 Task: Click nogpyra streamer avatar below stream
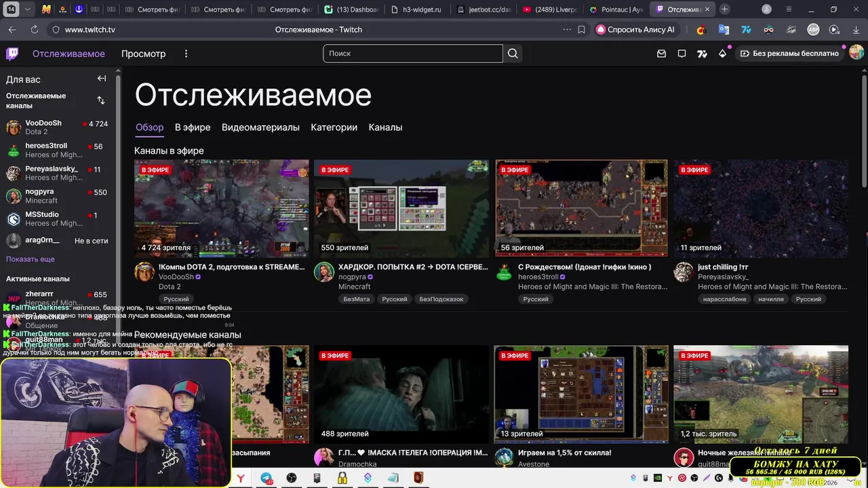click(323, 272)
